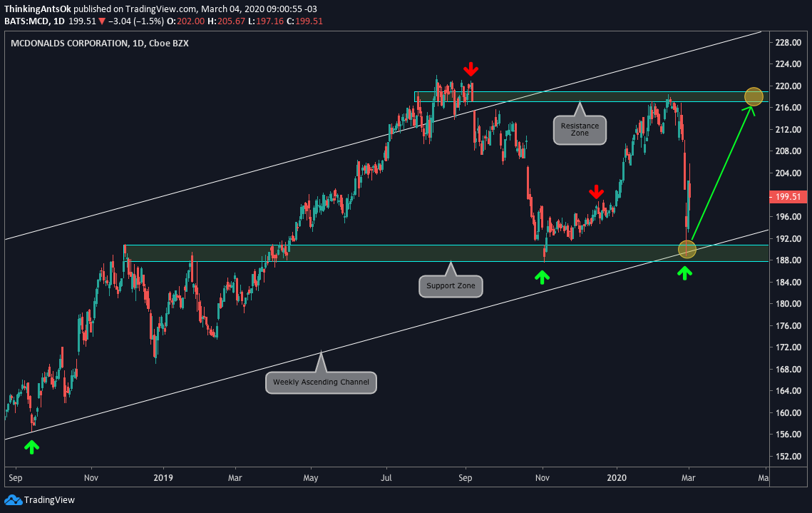
Task: Click the green up arrow below the November 2019 low
Action: [x=543, y=278]
